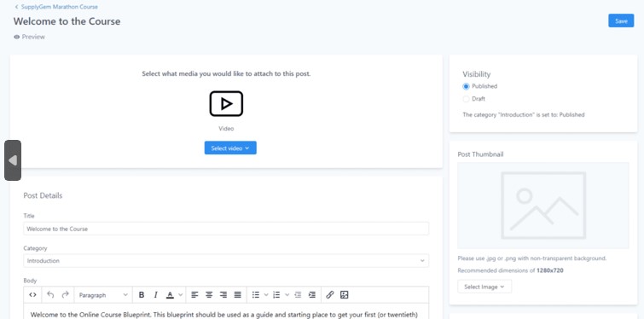Justify the text
644x319 pixels.
click(x=237, y=295)
